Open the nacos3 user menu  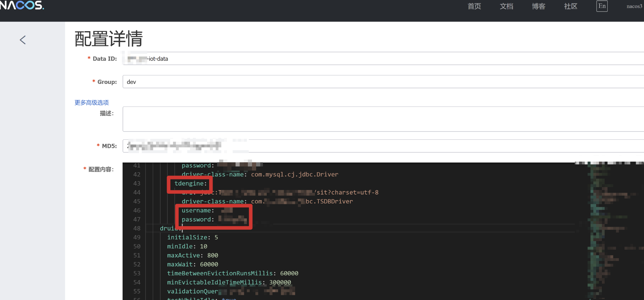pos(634,6)
